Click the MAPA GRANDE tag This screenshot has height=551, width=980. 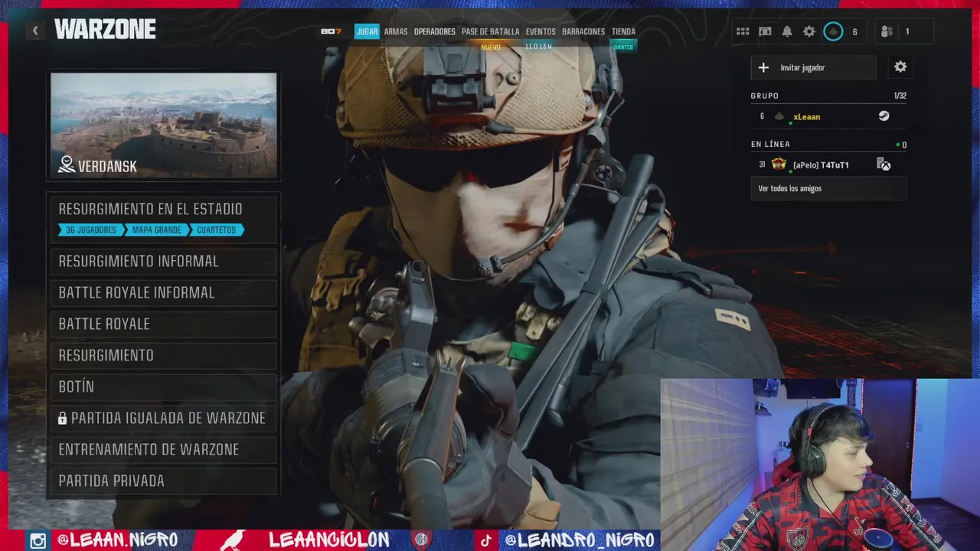click(x=156, y=230)
